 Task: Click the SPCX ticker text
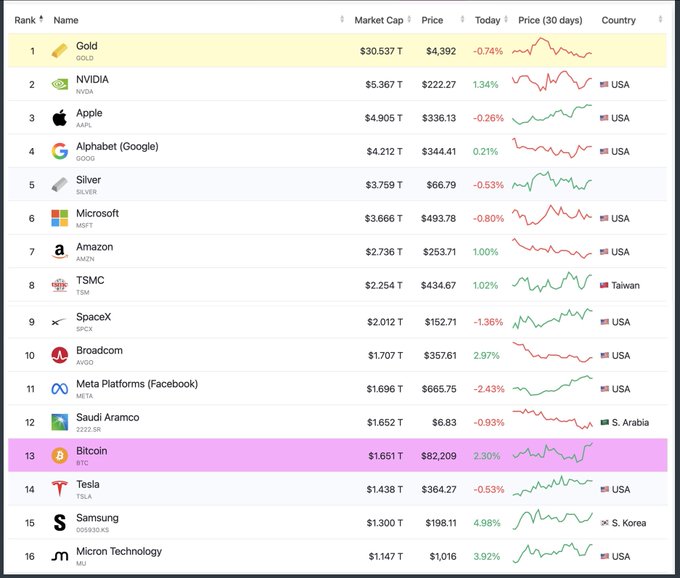click(84, 329)
